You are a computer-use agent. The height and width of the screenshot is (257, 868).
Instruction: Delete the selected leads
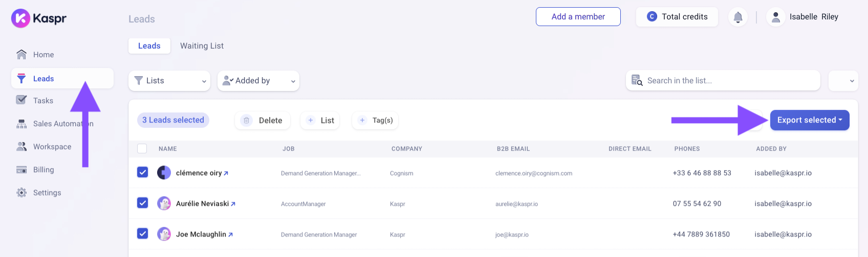263,121
